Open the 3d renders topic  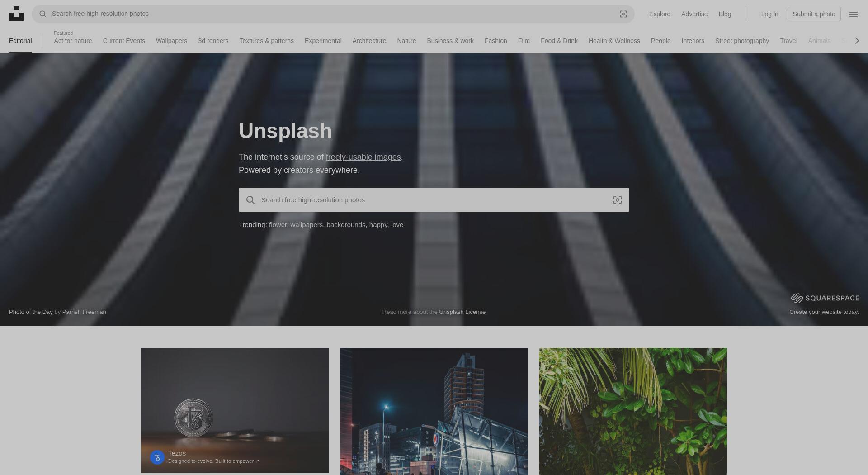[213, 41]
